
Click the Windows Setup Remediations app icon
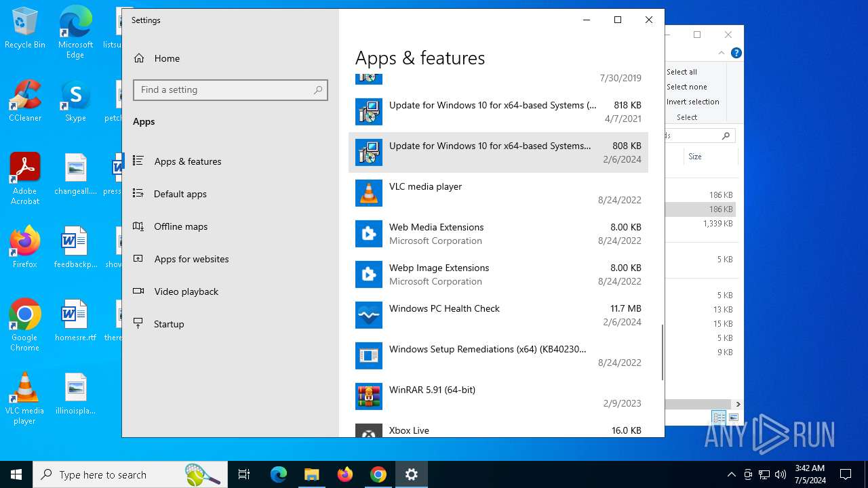pyautogui.click(x=369, y=356)
